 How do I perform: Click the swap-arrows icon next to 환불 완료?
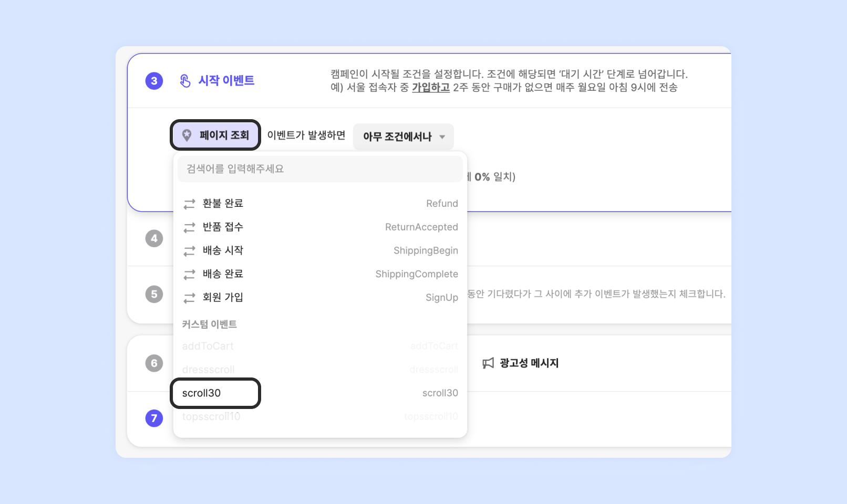click(189, 204)
